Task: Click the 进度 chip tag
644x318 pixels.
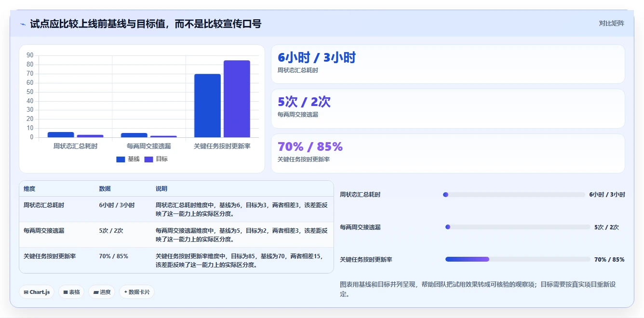Action: [102, 292]
